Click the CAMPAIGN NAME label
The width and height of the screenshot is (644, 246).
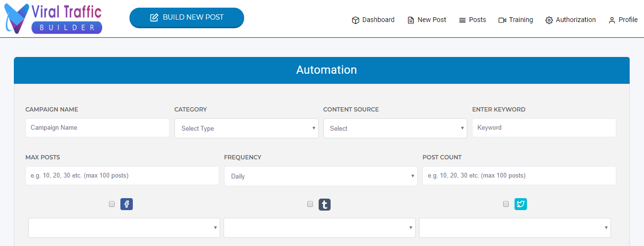pos(52,110)
